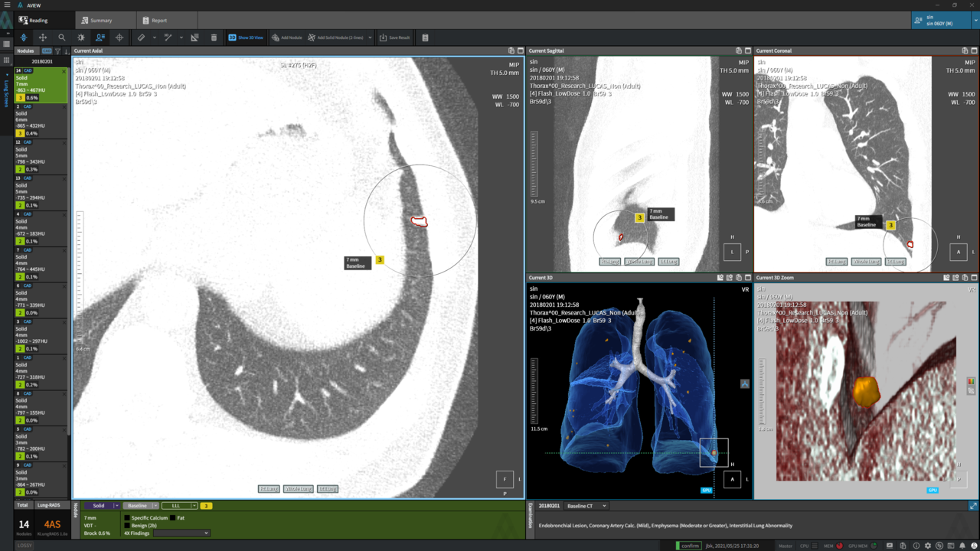980x551 pixels.
Task: Click the trash delete icon in toolbar
Action: click(x=214, y=37)
